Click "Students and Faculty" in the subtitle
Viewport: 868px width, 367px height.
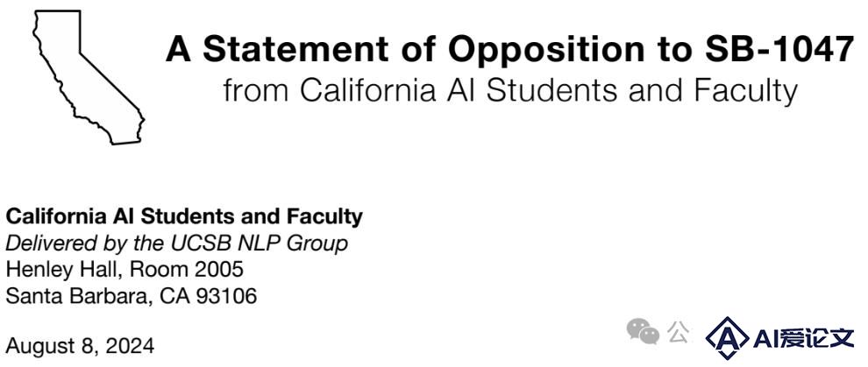click(x=642, y=92)
